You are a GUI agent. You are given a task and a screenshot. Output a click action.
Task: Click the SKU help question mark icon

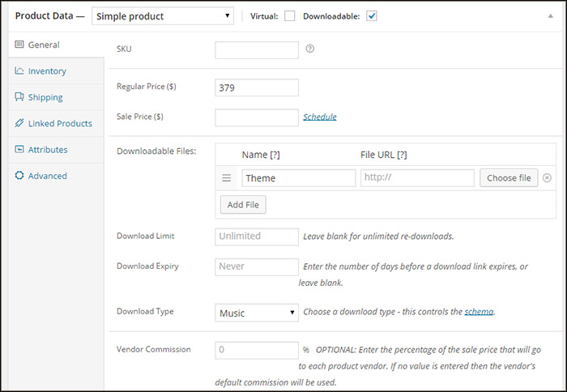coord(310,49)
